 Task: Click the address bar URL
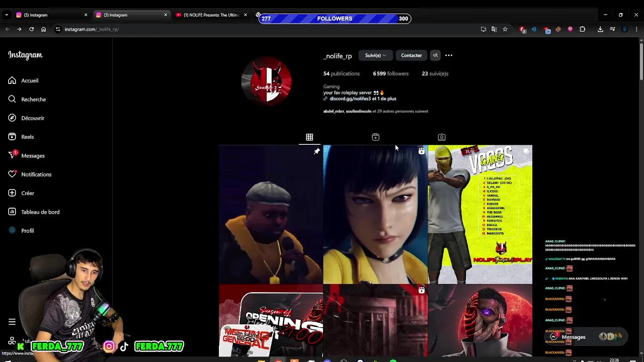tap(92, 29)
